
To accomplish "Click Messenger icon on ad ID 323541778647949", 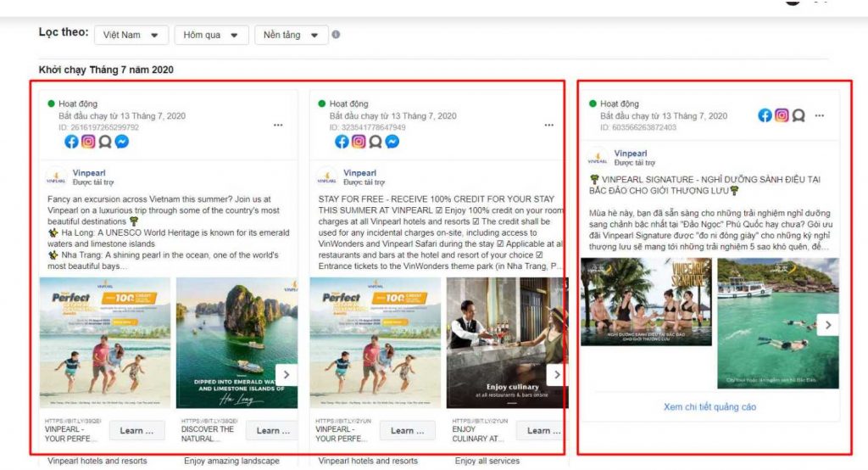I will (392, 142).
